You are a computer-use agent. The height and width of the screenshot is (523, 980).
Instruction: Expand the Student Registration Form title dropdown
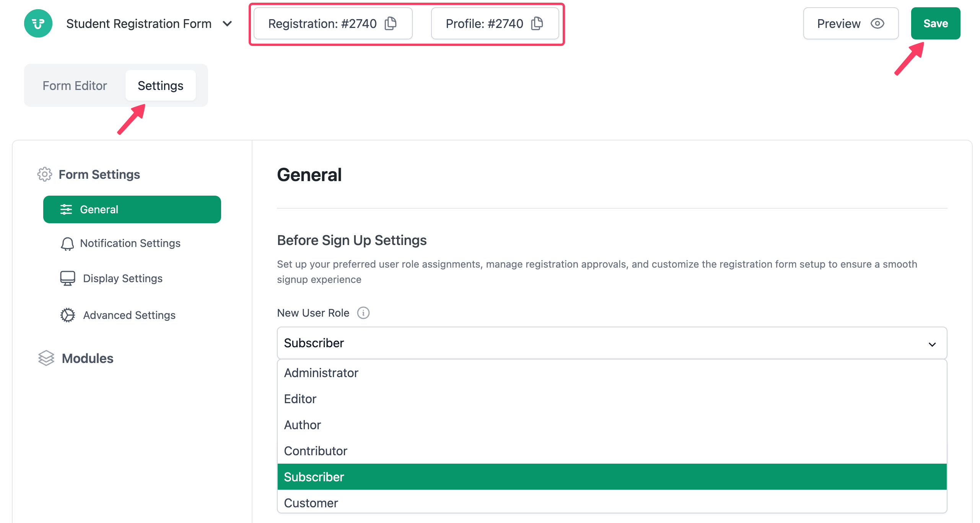point(227,24)
